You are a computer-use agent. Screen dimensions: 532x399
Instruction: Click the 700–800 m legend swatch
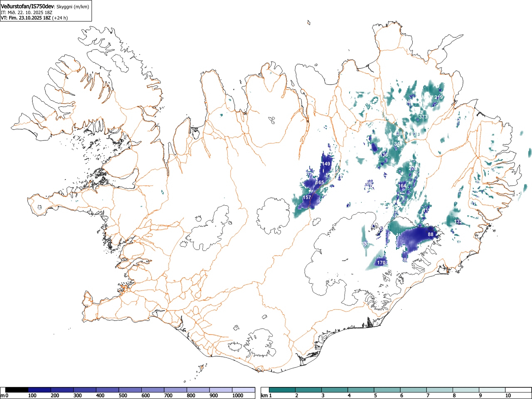175,390
